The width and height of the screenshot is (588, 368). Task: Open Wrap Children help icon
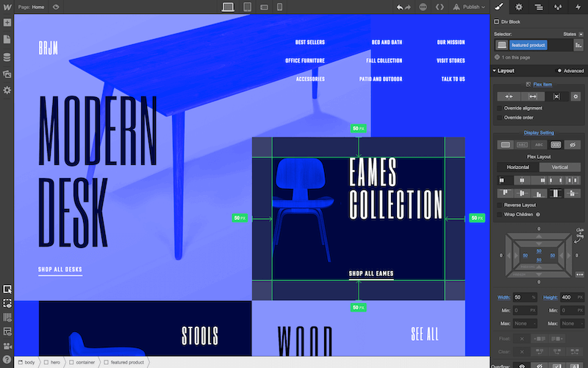click(x=538, y=214)
